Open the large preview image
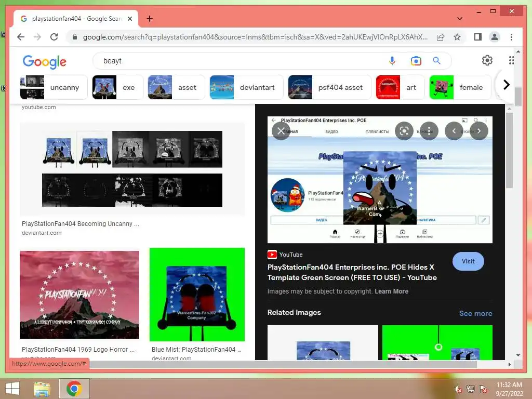Viewport: 532px width, 399px height. click(x=380, y=180)
